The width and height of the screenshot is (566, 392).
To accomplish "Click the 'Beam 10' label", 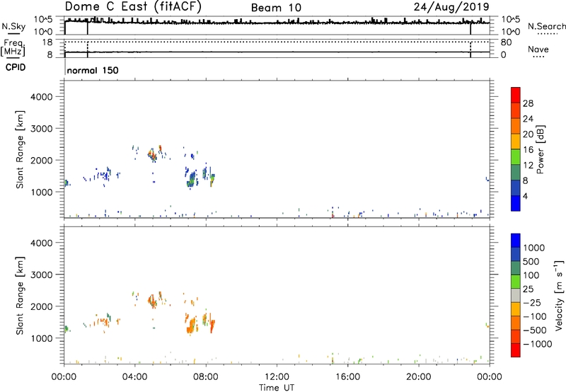I will [x=276, y=8].
